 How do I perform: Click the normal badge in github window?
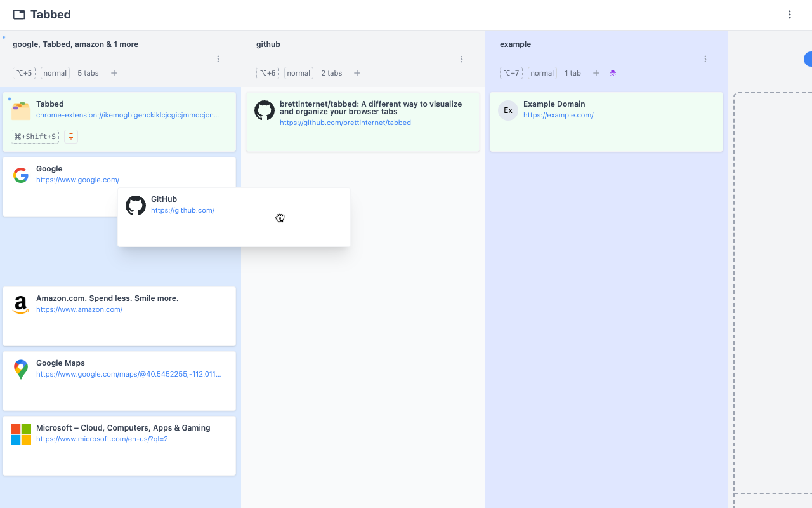click(299, 73)
